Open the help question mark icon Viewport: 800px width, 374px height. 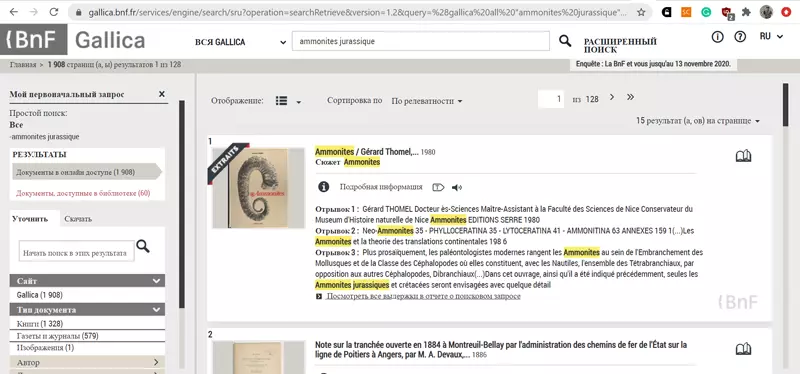(x=740, y=37)
